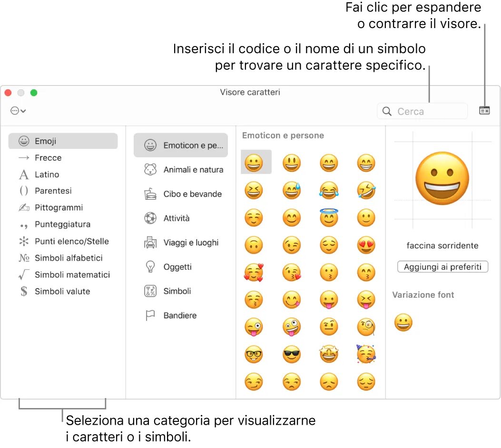
Task: Select the star-struck face emoji
Action: coord(329,354)
